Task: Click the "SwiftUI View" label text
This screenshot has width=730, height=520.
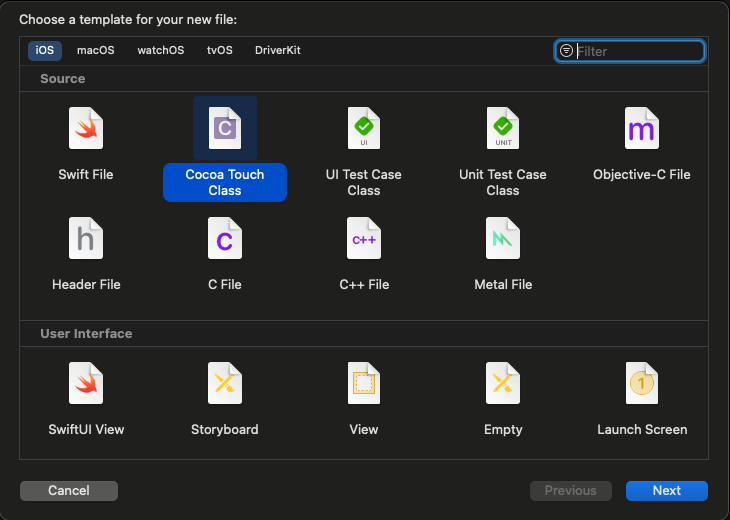Action: (86, 429)
